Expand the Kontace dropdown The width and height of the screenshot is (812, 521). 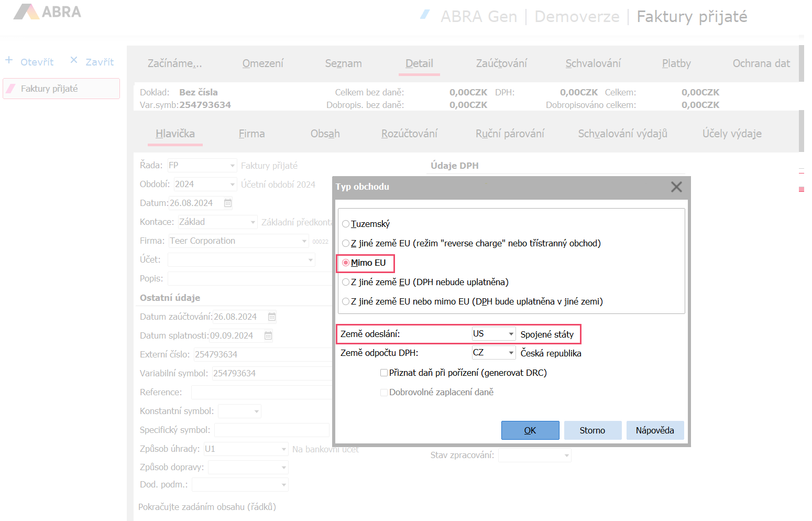[253, 222]
